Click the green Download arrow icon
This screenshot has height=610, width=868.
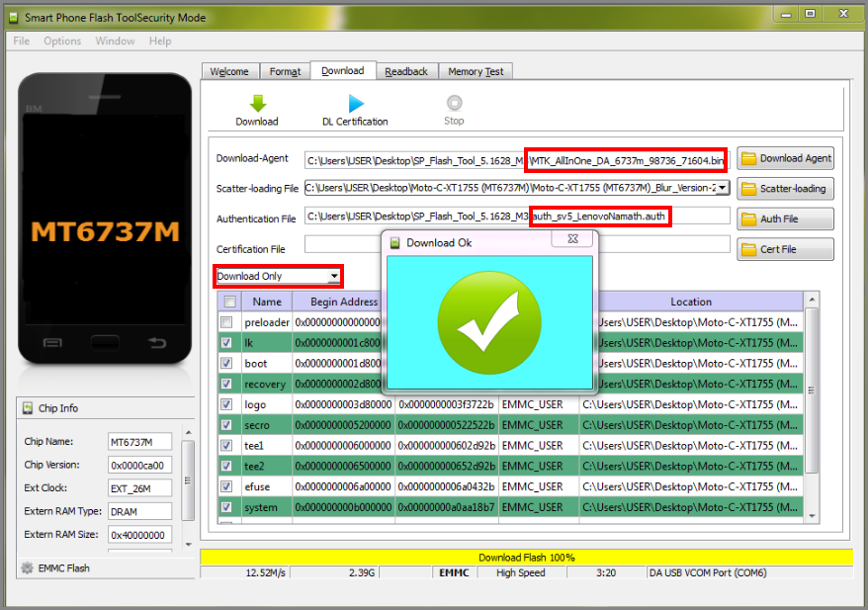coord(257,103)
